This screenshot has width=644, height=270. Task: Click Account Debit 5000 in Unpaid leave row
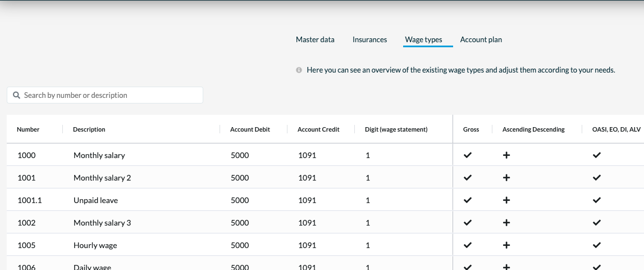[240, 200]
